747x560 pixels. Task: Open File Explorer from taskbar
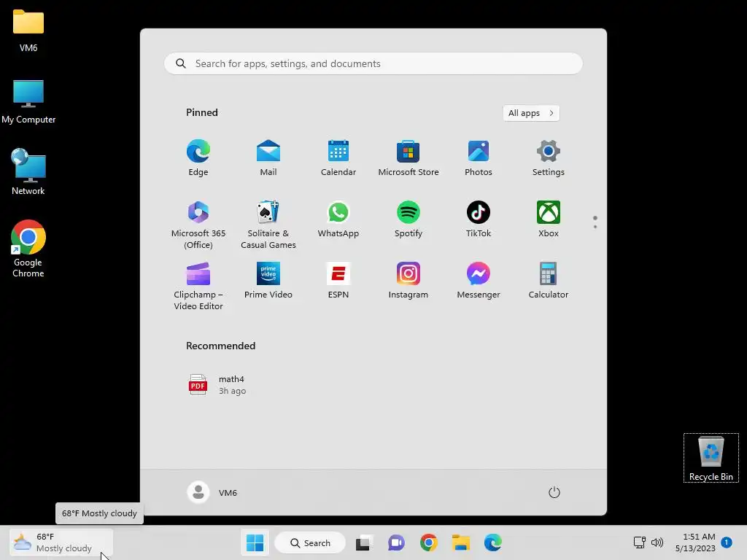click(461, 542)
